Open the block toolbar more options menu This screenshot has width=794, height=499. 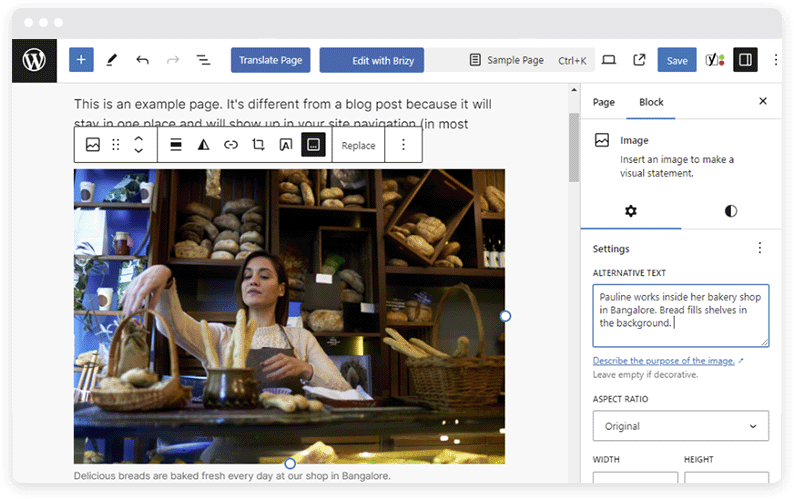tap(404, 145)
